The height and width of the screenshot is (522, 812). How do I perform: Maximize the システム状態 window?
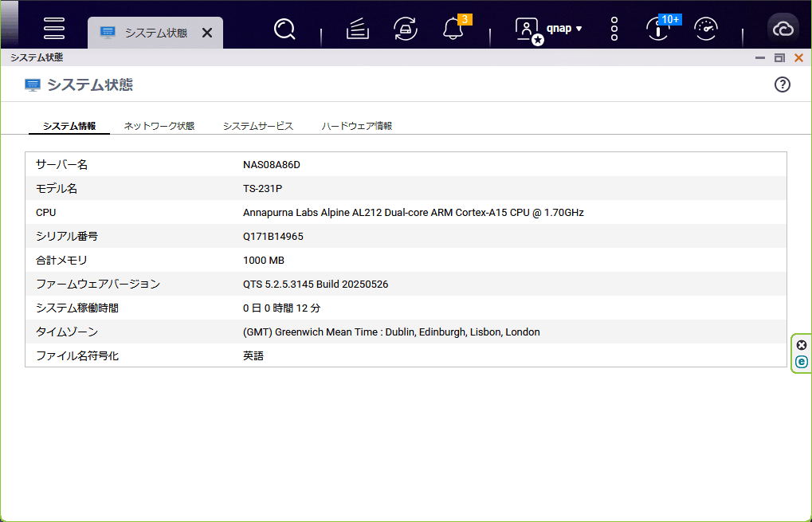point(779,58)
